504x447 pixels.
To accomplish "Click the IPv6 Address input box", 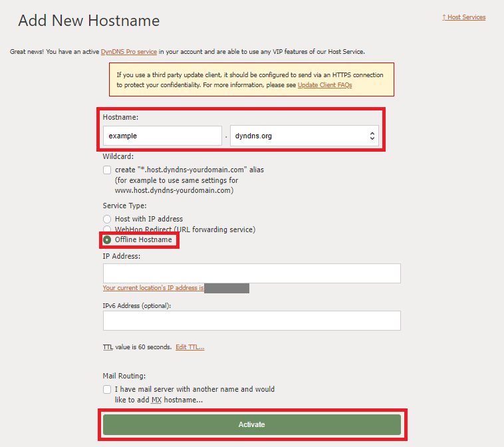I will (x=251, y=321).
